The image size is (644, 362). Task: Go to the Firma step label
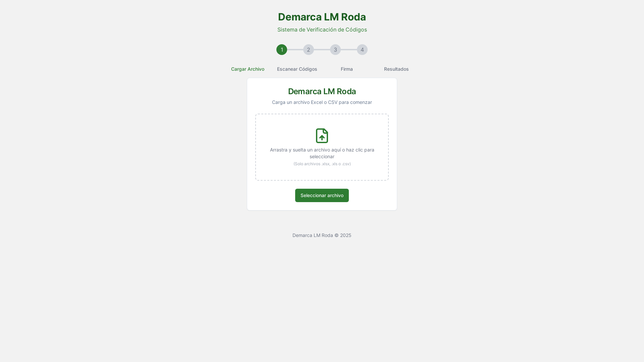[x=347, y=69]
